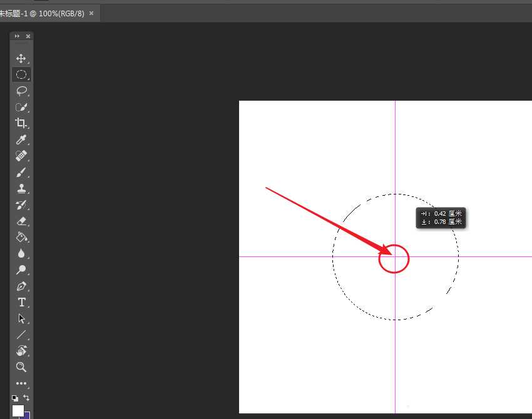Screen dimensions: 532x419
Task: Open the extra tools ellipsis menu
Action: tap(22, 383)
